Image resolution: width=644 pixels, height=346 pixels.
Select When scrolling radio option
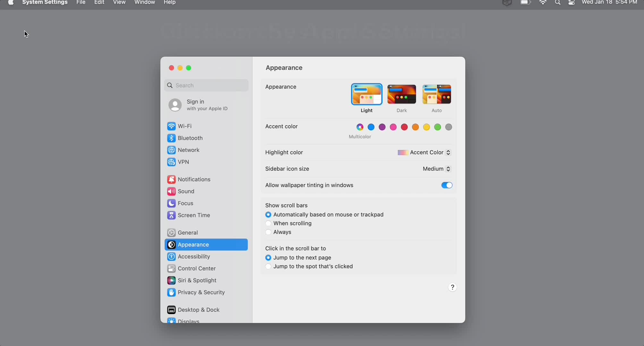(x=268, y=223)
